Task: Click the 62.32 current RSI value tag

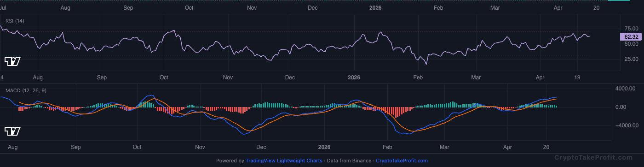Action: (x=631, y=36)
